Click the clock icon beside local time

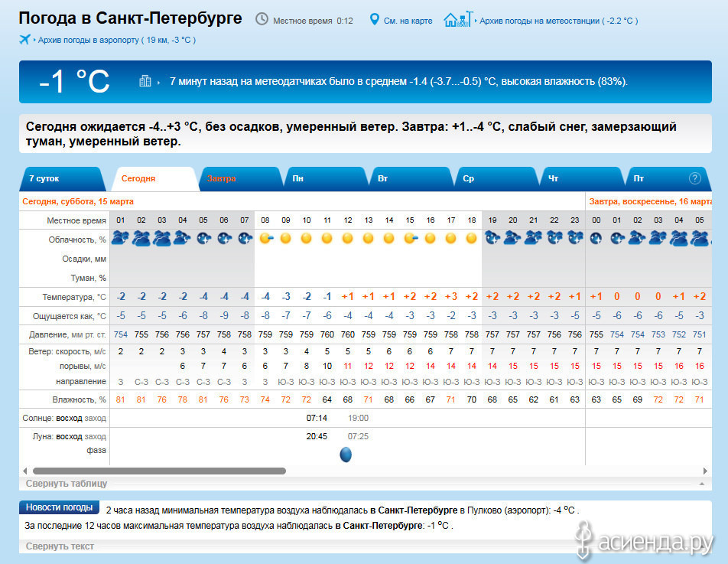(262, 19)
